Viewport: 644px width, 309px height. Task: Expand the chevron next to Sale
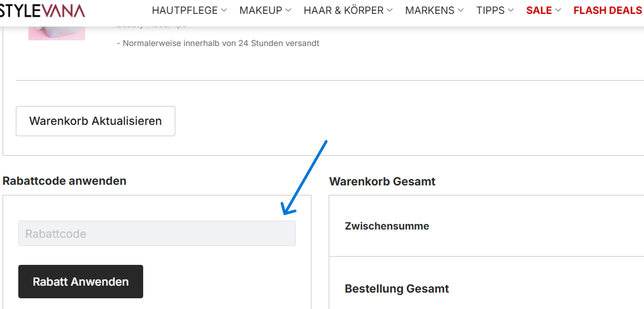click(558, 10)
